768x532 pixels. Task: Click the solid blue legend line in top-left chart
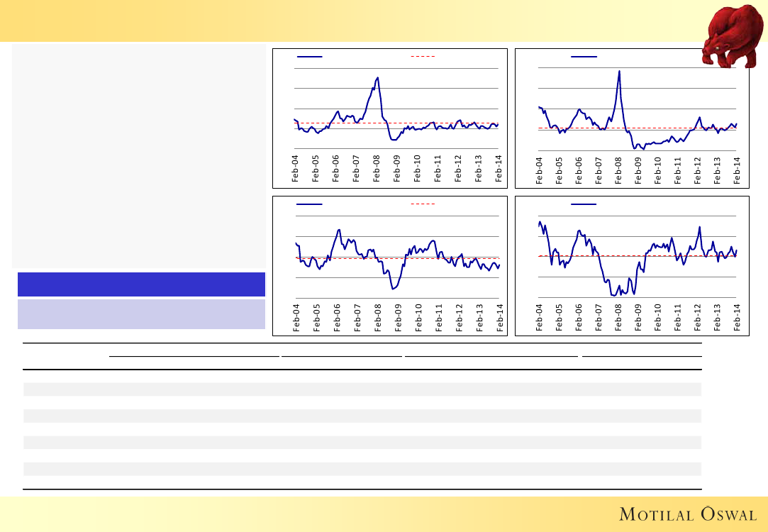click(309, 56)
